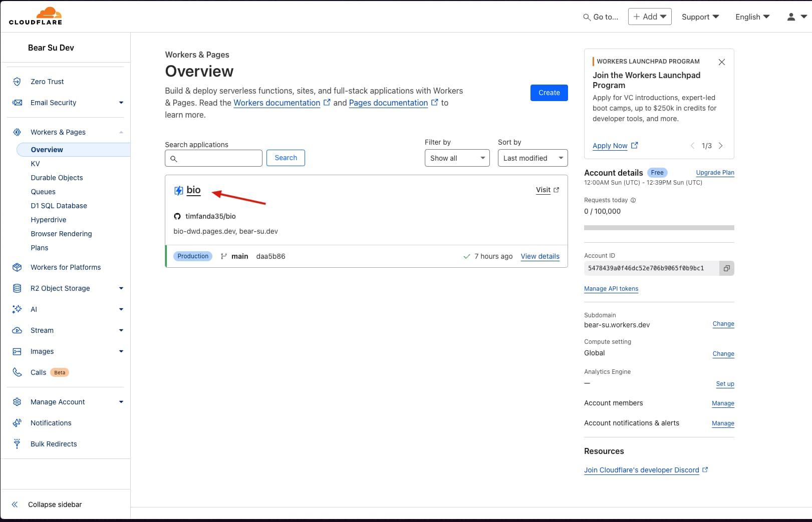Open D1 SQL Database in the sidebar
Viewport: 812px width, 522px height.
[x=59, y=206]
